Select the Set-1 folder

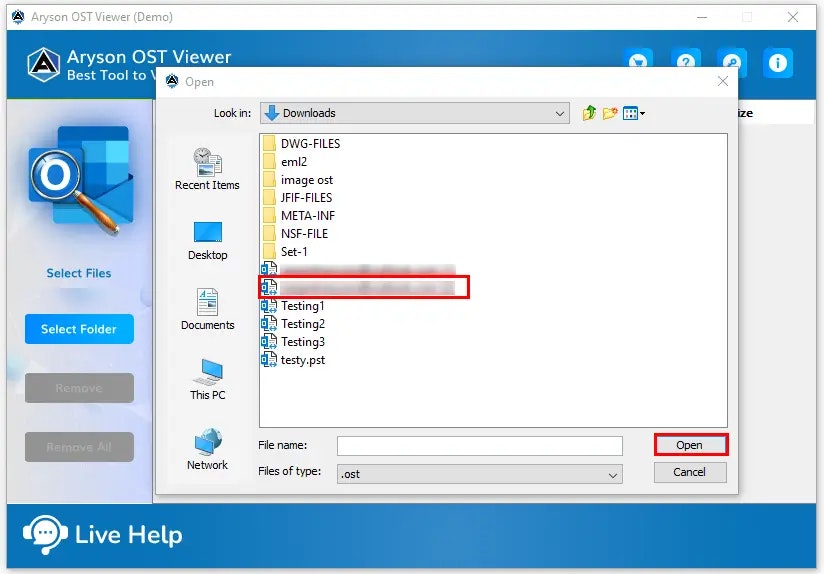pos(285,251)
